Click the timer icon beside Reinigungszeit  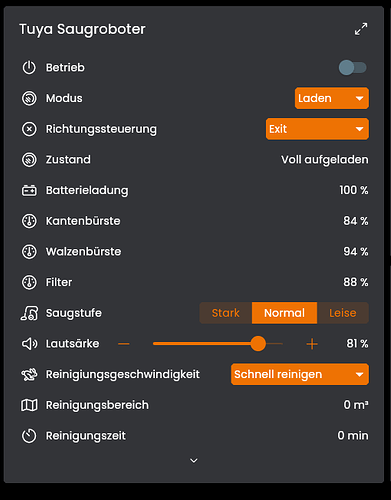click(x=29, y=436)
